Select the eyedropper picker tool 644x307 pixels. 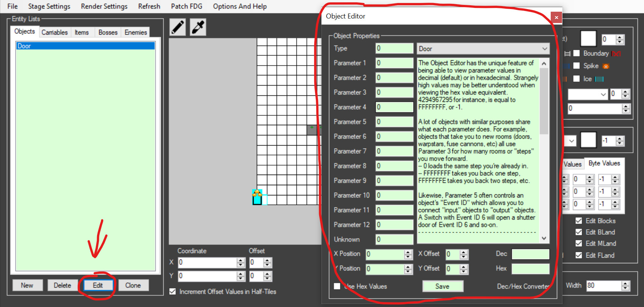click(x=198, y=28)
